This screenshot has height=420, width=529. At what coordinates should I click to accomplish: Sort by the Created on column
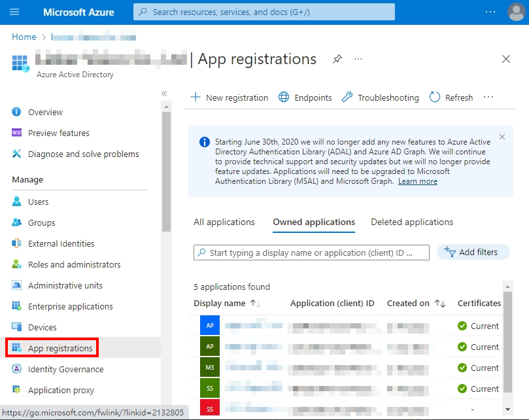pyautogui.click(x=416, y=303)
